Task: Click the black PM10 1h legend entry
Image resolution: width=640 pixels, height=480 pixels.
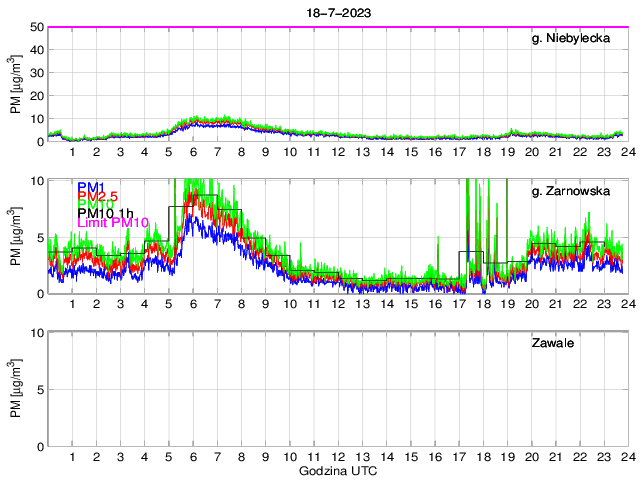Action: coord(105,212)
